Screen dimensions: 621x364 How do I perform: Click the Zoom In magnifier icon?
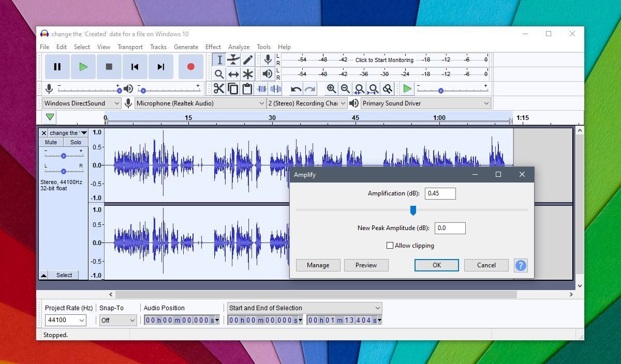pyautogui.click(x=331, y=89)
